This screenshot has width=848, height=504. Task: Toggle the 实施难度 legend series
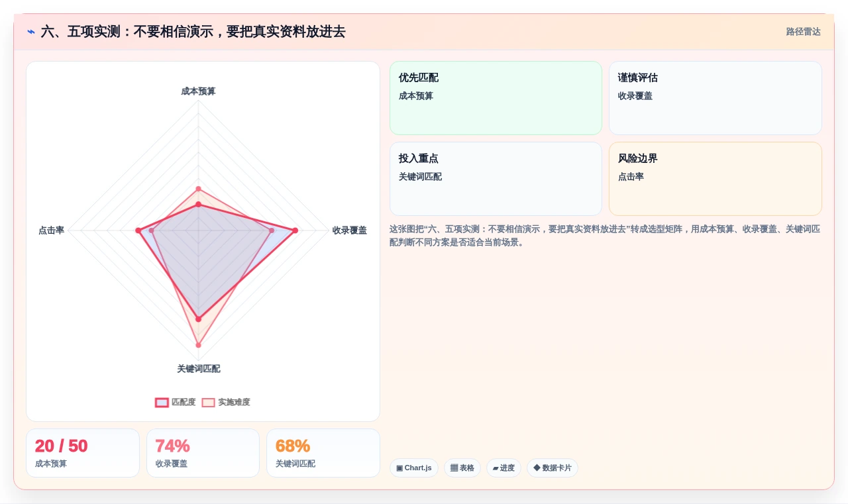[226, 402]
